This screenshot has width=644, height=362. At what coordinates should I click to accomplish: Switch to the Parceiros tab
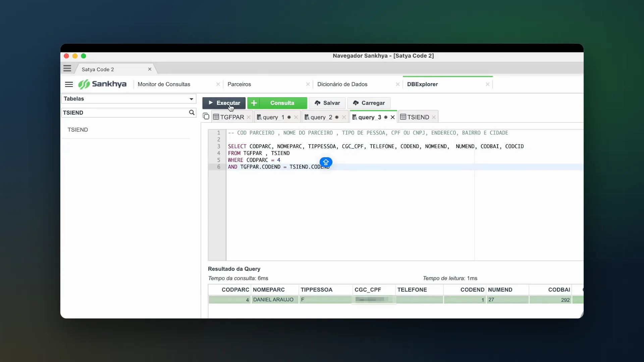pyautogui.click(x=239, y=84)
